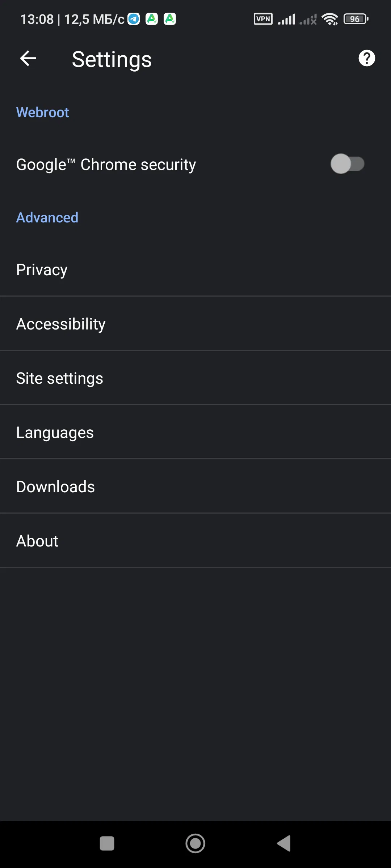This screenshot has width=391, height=868.
Task: Tap the Advanced section header
Action: 47,218
